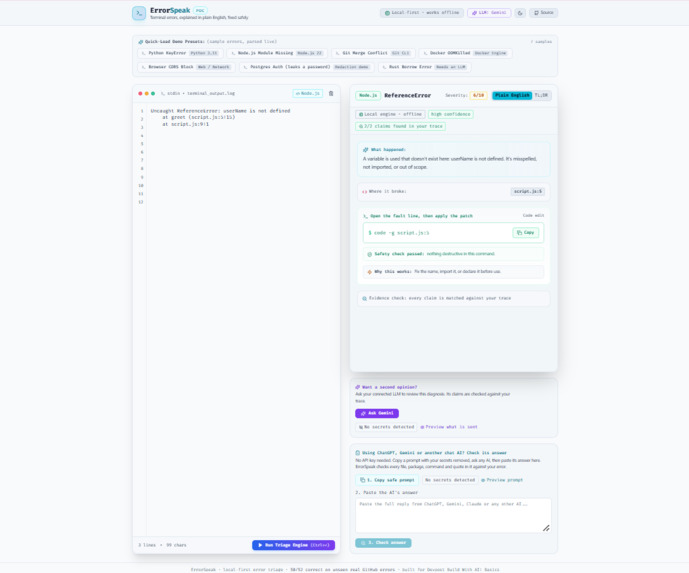
Task: Switch to the Plain English view
Action: [x=512, y=95]
